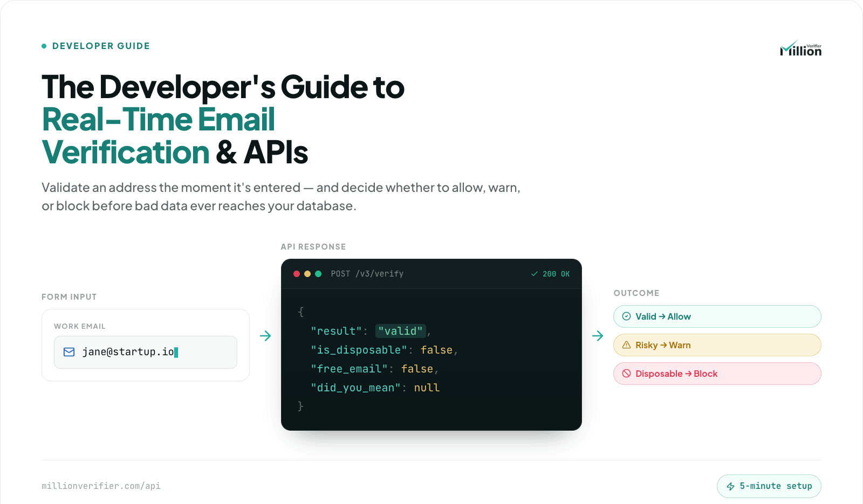Click the closing brace of the JSON

tap(301, 406)
